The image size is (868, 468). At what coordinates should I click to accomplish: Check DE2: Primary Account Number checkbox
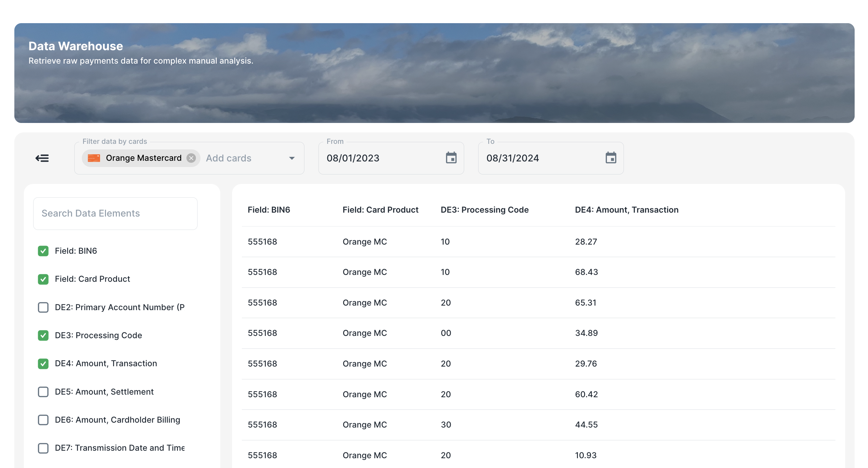[x=43, y=307]
